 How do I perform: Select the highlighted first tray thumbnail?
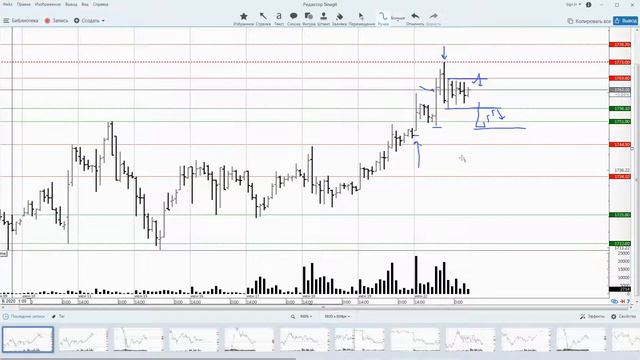point(27,339)
